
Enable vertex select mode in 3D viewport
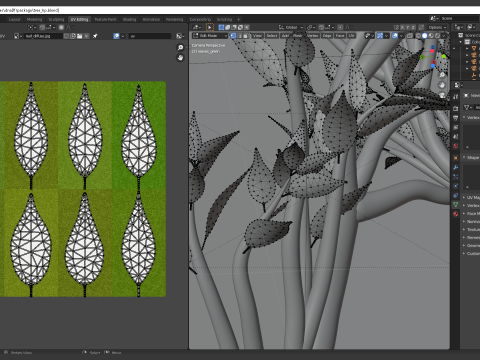click(233, 36)
